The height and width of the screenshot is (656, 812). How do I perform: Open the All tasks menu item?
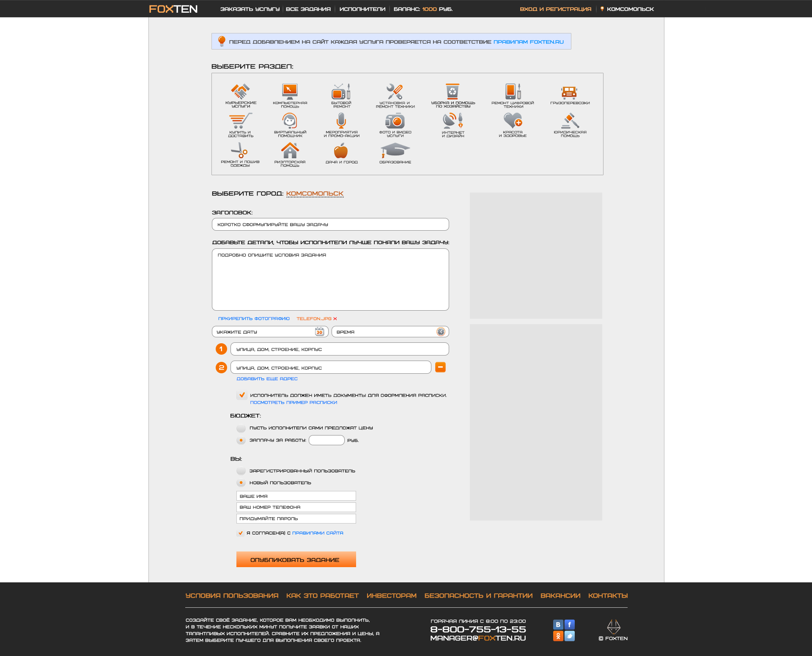[x=308, y=9]
